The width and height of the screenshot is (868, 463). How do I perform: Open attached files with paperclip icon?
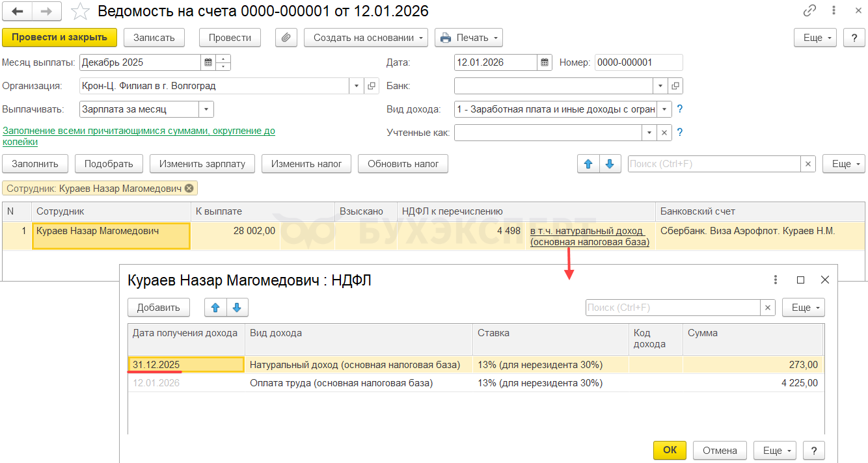285,38
